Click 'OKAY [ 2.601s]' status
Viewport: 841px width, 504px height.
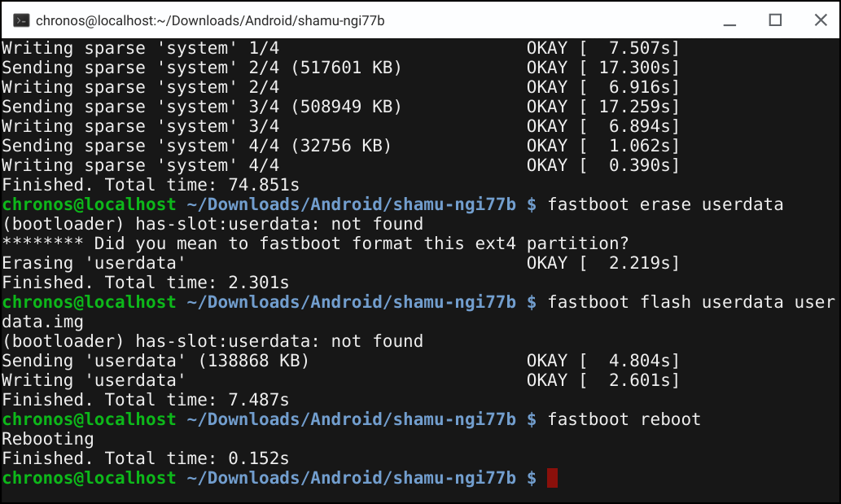tap(602, 380)
